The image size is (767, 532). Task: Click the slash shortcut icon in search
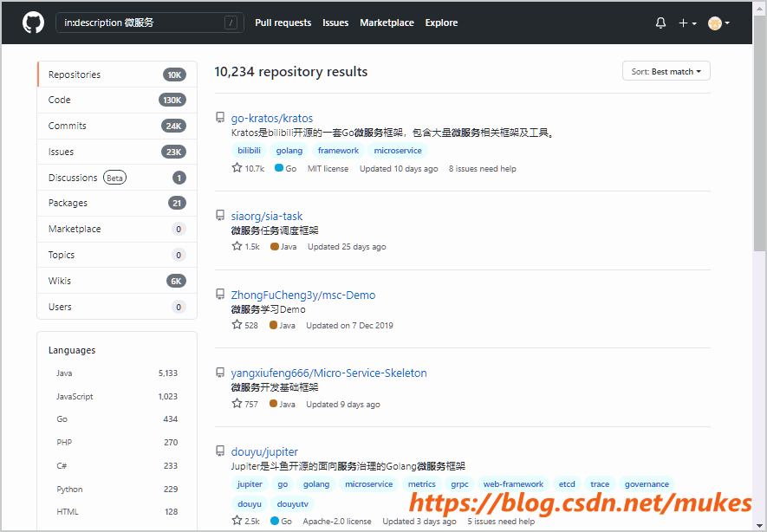tap(231, 23)
